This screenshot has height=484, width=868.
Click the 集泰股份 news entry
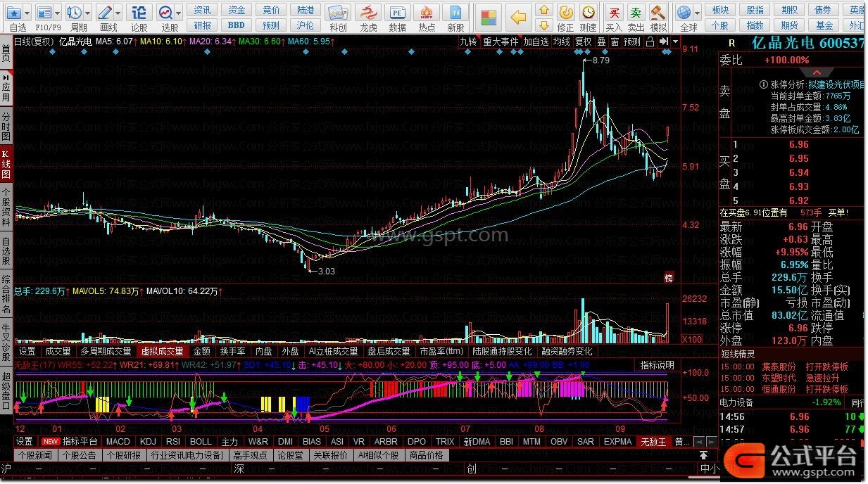pos(779,367)
